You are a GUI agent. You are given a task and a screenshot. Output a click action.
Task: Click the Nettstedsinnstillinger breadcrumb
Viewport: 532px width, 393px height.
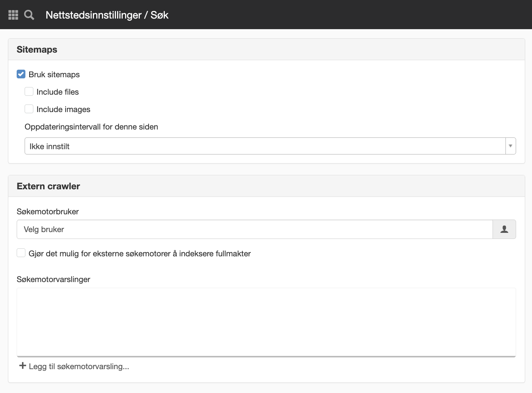[x=94, y=15]
